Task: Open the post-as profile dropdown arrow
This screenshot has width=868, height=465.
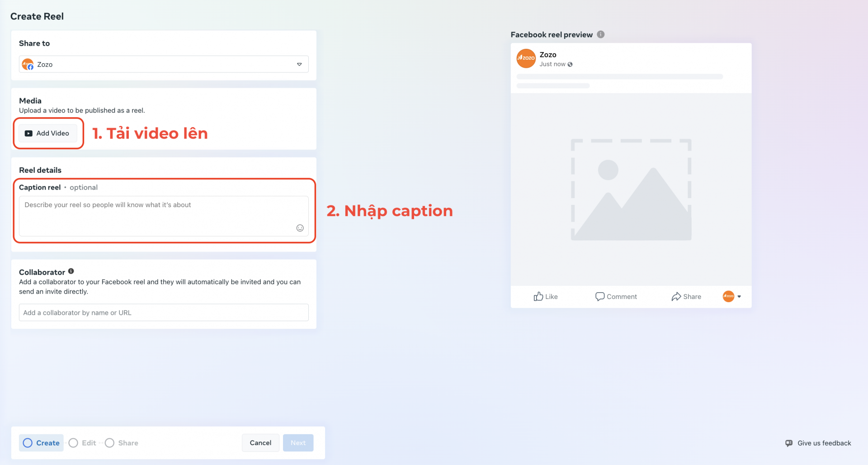Action: (x=739, y=297)
